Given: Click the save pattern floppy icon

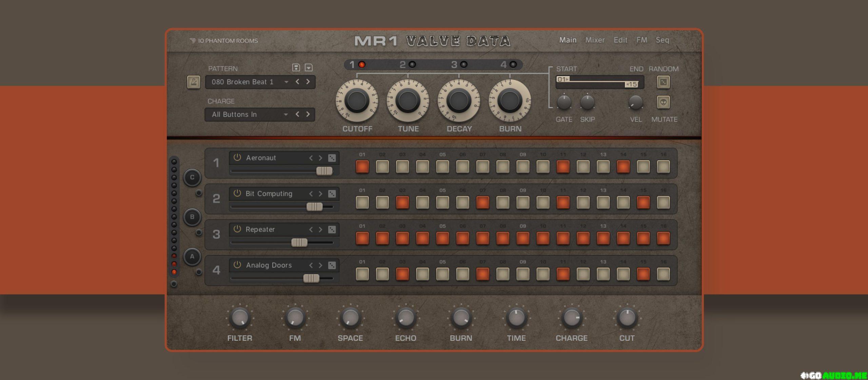Looking at the screenshot, I should [x=296, y=68].
